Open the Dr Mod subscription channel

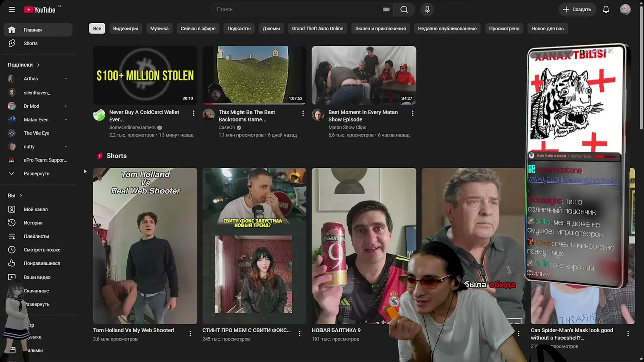tap(38, 106)
